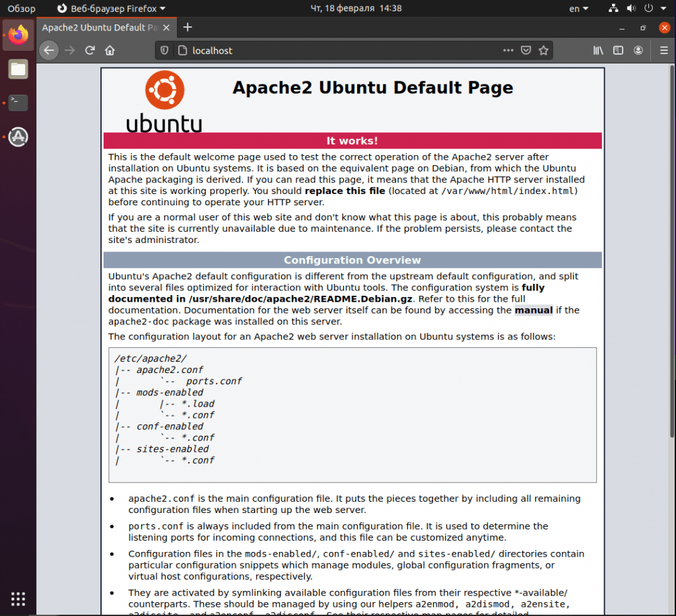Viewport: 676px width, 616px height.
Task: Show all applications via the dock grid
Action: pyautogui.click(x=18, y=599)
